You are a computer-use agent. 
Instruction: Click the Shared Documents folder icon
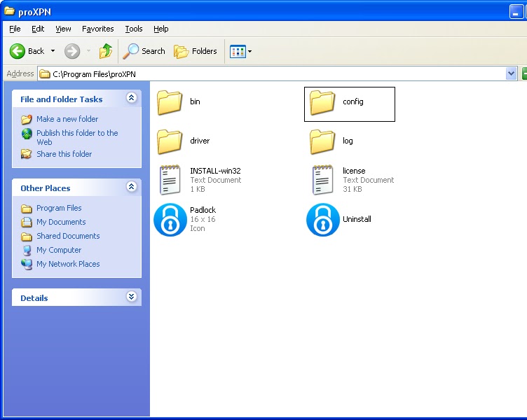(27, 237)
